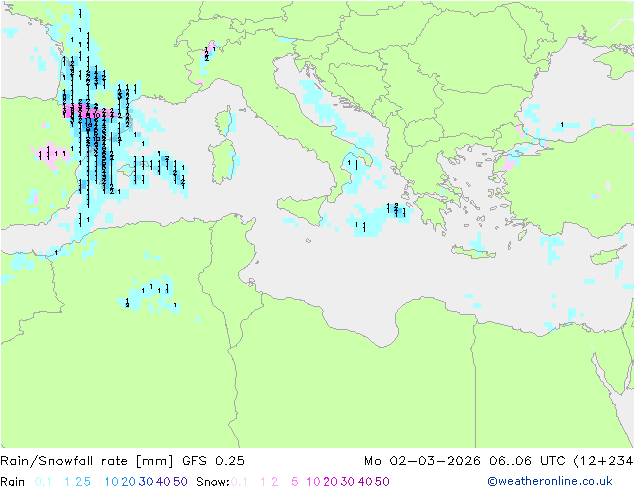The image size is (634, 490).
Task: Pick the snow legend 0.1 color value
Action: pos(239,482)
